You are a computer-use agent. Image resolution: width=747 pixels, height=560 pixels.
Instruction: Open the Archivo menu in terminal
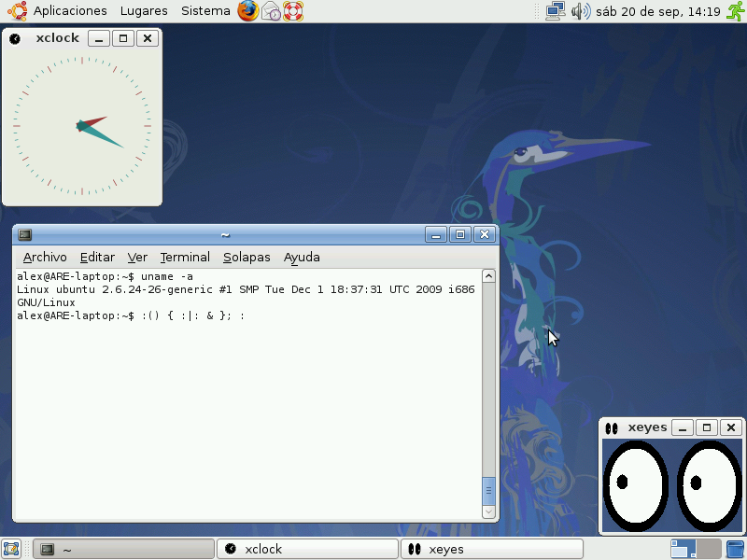click(45, 257)
